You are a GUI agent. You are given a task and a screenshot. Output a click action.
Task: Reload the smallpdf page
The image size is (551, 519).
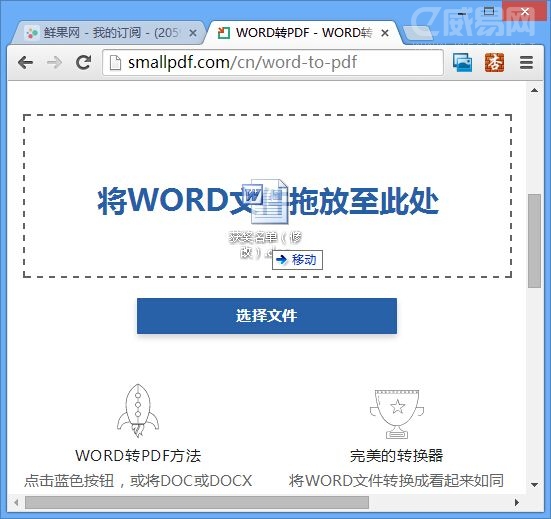click(x=84, y=63)
